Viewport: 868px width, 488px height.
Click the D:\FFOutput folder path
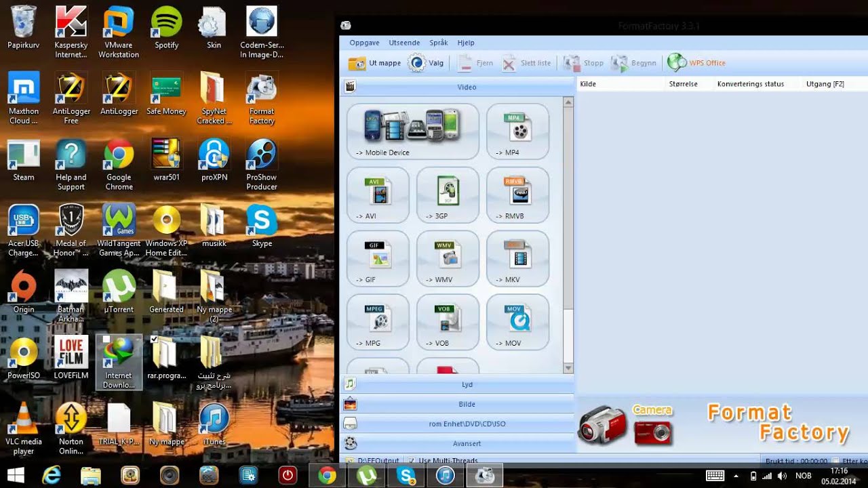tap(378, 461)
